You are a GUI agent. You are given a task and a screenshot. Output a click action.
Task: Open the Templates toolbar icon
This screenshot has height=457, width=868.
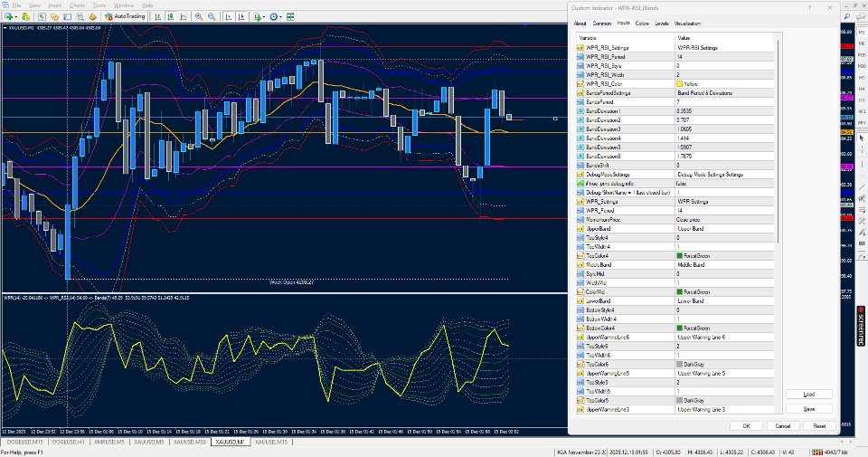pos(290,16)
